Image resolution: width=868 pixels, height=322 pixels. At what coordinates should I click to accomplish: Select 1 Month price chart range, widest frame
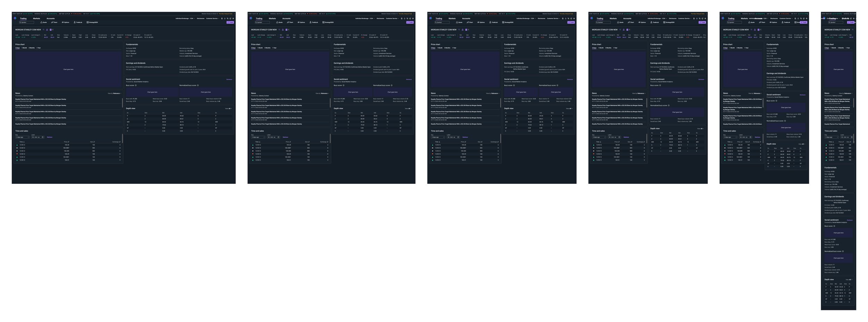24,48
